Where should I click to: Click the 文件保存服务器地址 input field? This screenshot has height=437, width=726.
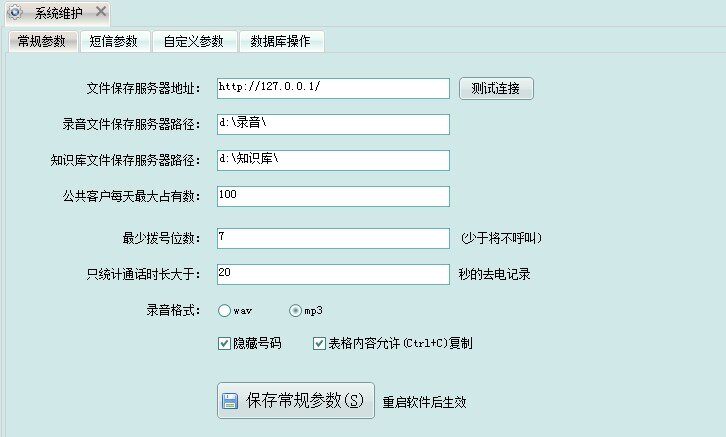[x=332, y=88]
